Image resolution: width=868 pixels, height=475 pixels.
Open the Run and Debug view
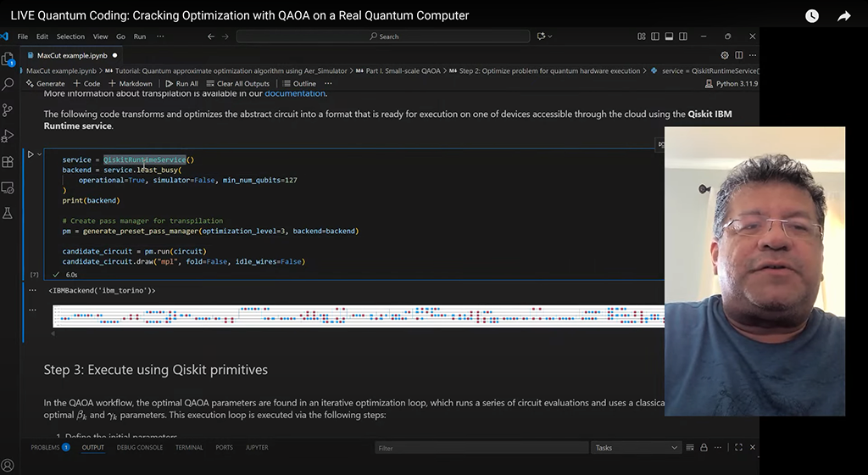pyautogui.click(x=8, y=136)
